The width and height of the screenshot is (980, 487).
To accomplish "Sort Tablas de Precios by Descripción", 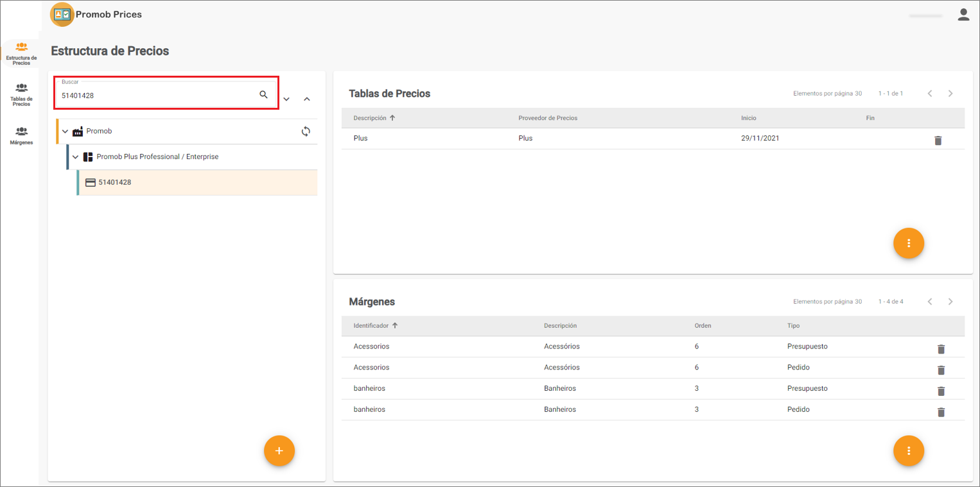I will click(x=374, y=118).
